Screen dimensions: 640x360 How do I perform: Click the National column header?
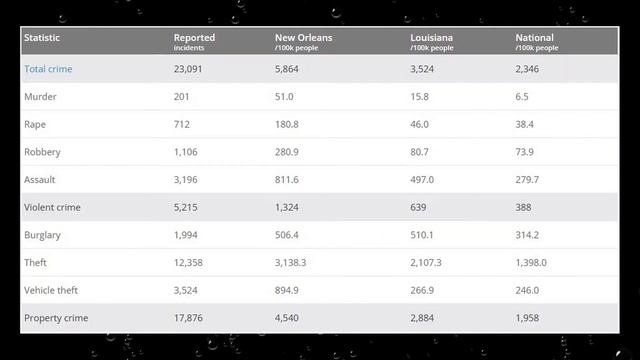point(536,42)
